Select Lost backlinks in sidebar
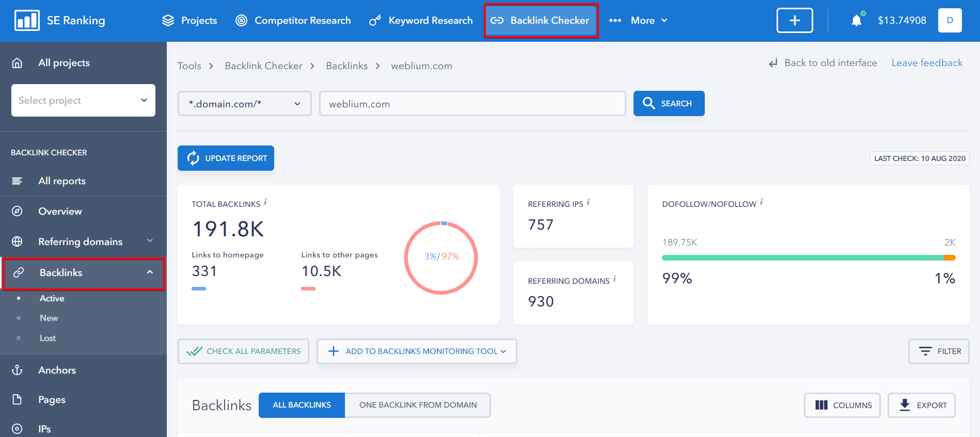Image resolution: width=980 pixels, height=437 pixels. pyautogui.click(x=48, y=338)
